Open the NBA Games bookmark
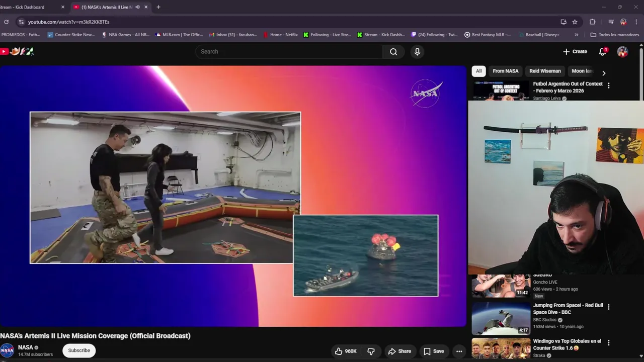The width and height of the screenshot is (644, 362). [125, 35]
